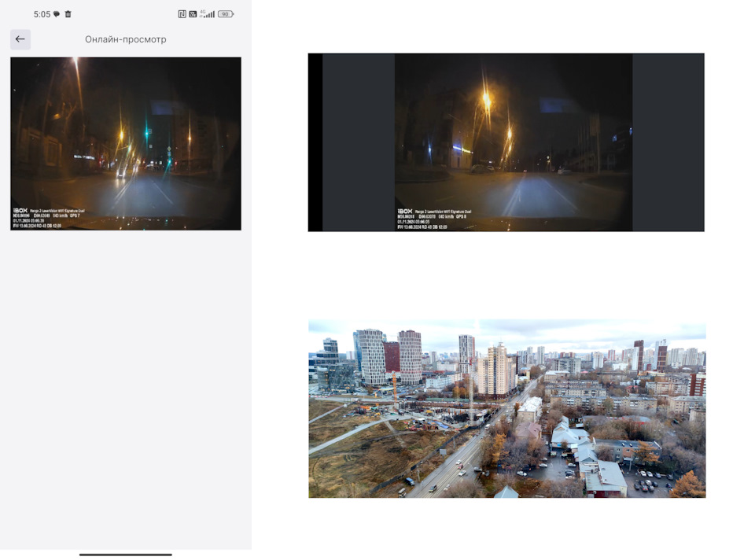Tap the home gesture bar at bottom
Image resolution: width=755 pixels, height=560 pixels.
tap(126, 554)
